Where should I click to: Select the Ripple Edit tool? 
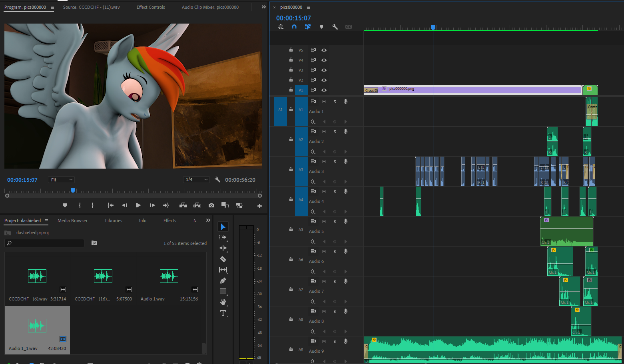[x=223, y=248]
